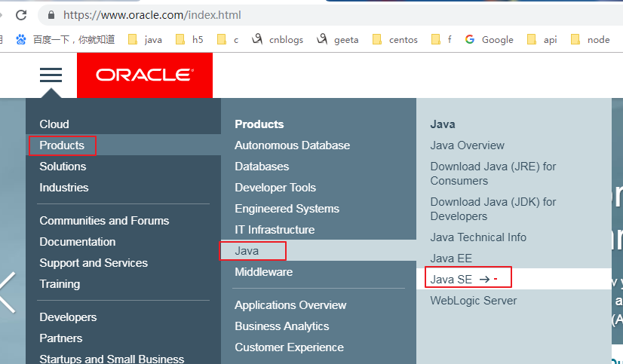Open Startups and Small Business
623x364 pixels.
[112, 359]
